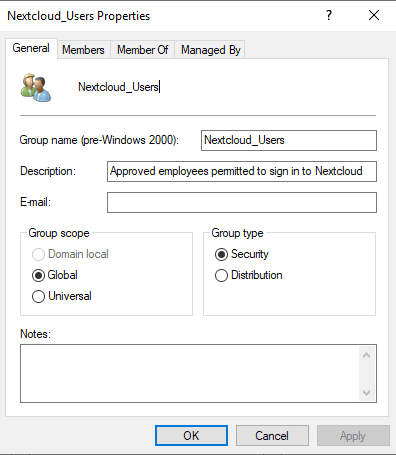
Task: Select the Security group type
Action: [242, 254]
